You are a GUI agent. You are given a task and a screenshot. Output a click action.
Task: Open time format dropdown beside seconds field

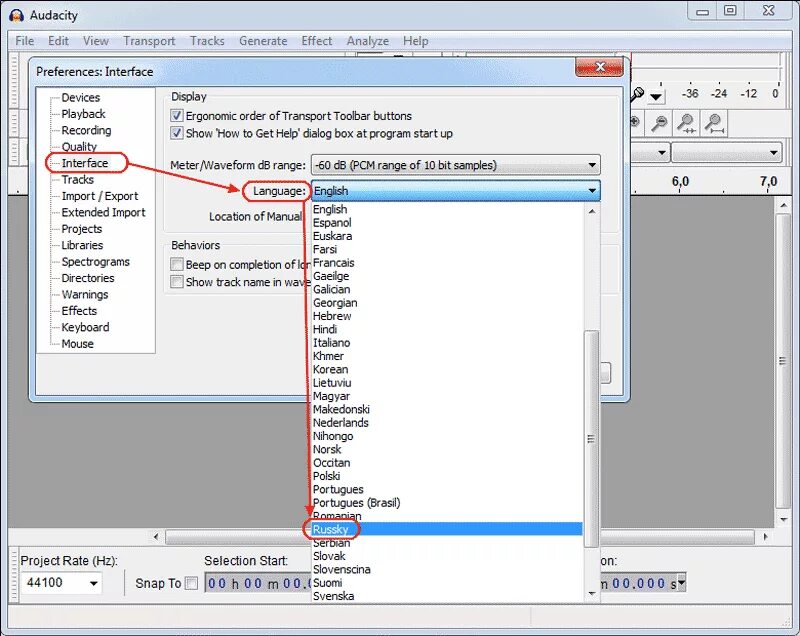[x=682, y=582]
